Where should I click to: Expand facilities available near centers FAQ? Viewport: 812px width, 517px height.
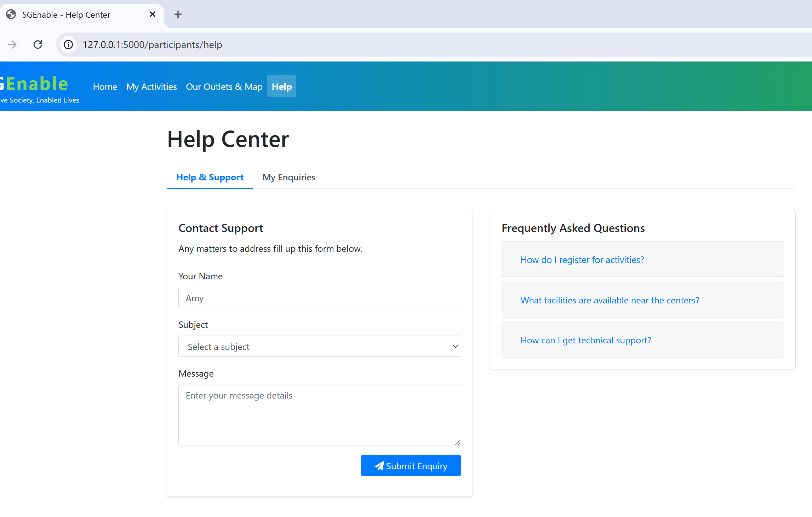tap(610, 300)
